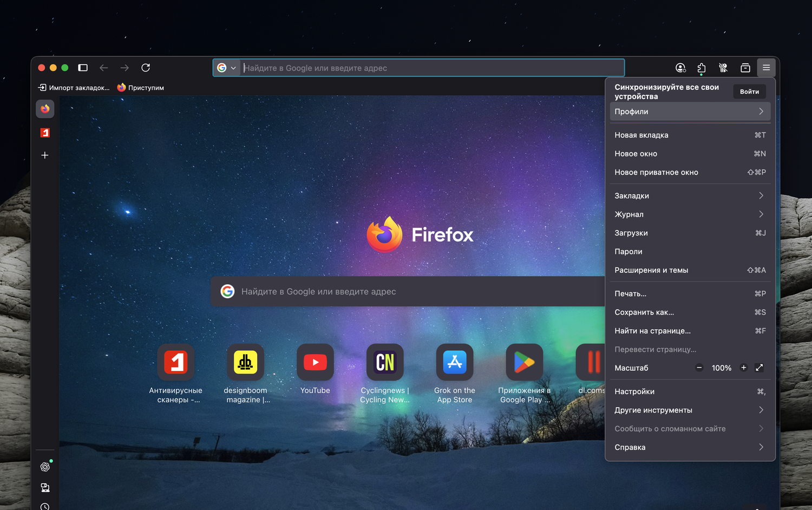812x510 pixels.
Task: Close the hamburger application menu button
Action: [x=767, y=68]
